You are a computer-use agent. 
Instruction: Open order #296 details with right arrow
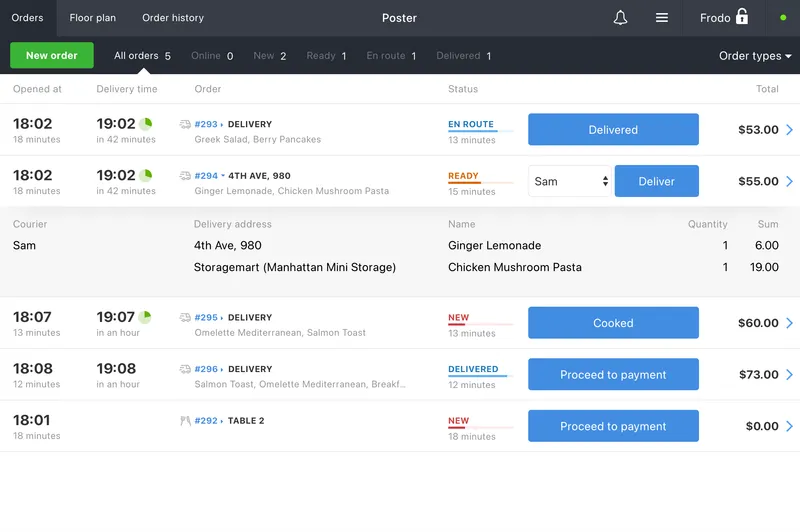(789, 375)
